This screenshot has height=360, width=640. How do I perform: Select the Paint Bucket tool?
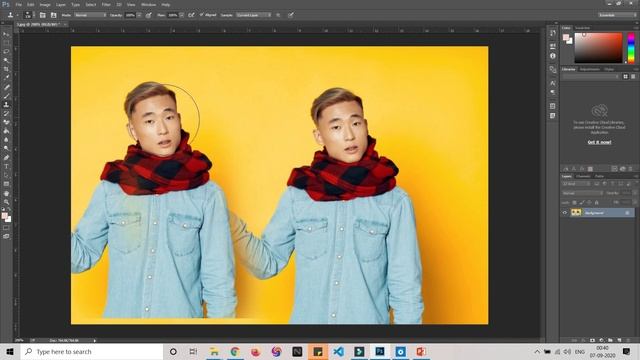(x=6, y=131)
